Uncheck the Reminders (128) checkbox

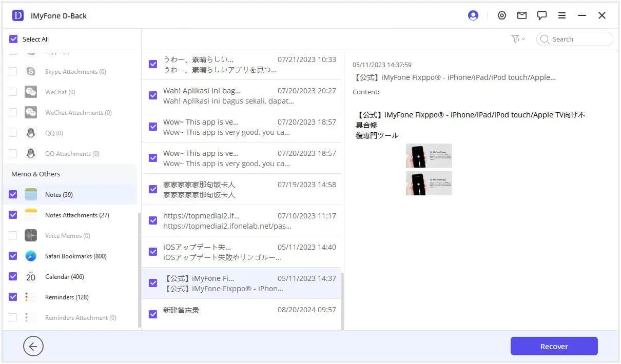click(x=13, y=297)
